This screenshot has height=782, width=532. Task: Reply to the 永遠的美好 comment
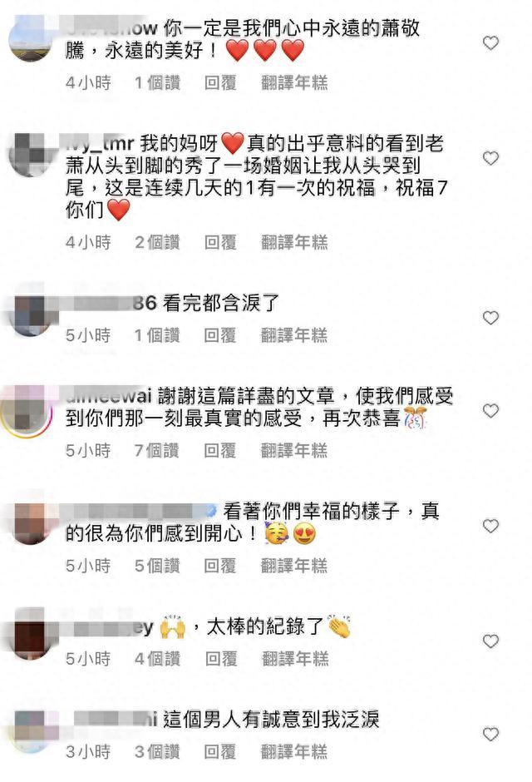click(220, 83)
